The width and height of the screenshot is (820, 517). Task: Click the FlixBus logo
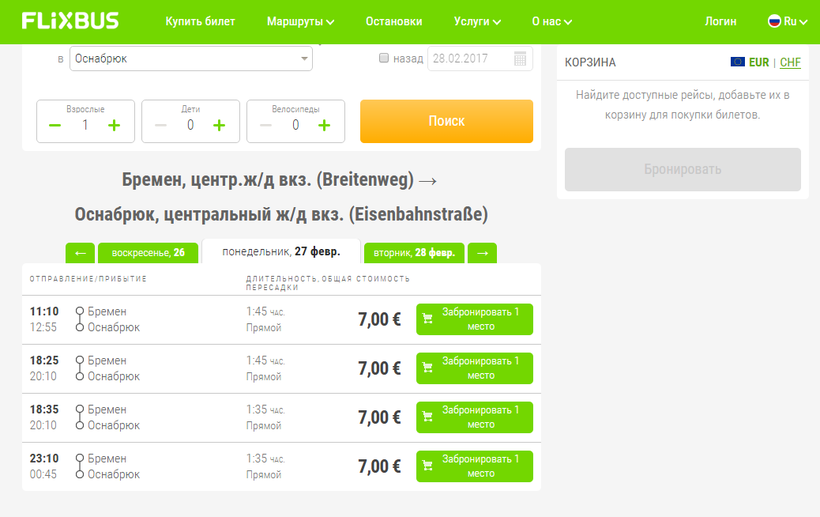point(70,21)
